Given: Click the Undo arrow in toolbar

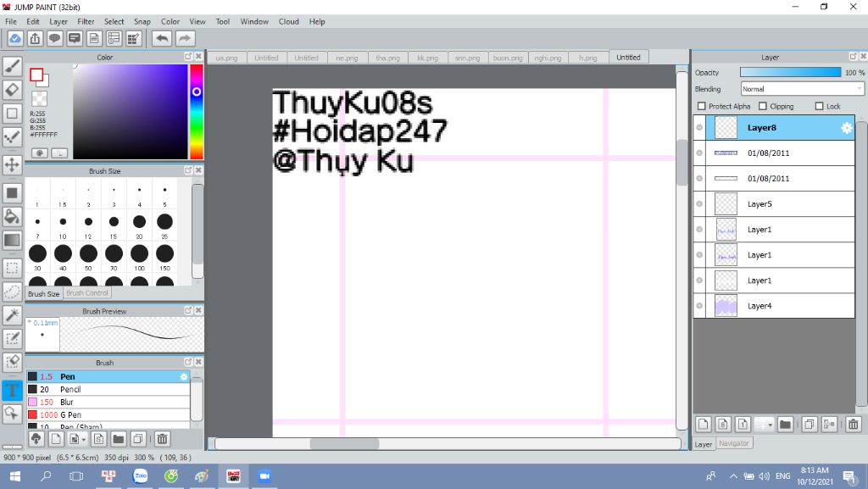Looking at the screenshot, I should click(162, 38).
